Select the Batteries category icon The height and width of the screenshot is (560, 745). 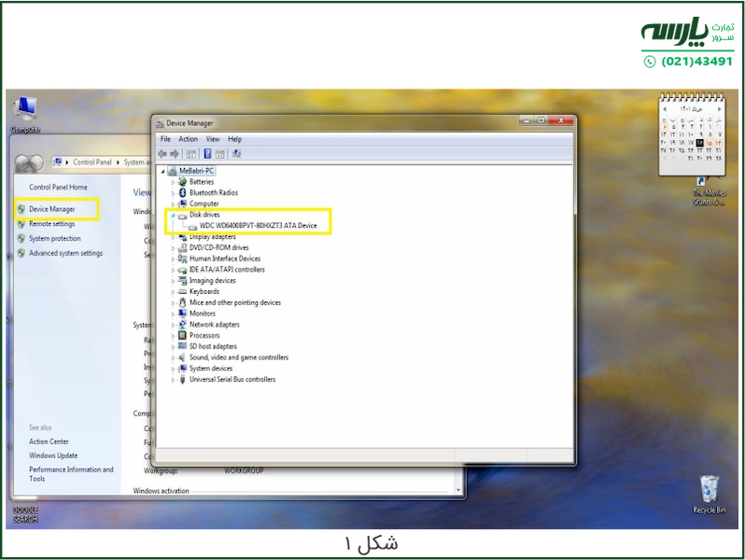(182, 182)
